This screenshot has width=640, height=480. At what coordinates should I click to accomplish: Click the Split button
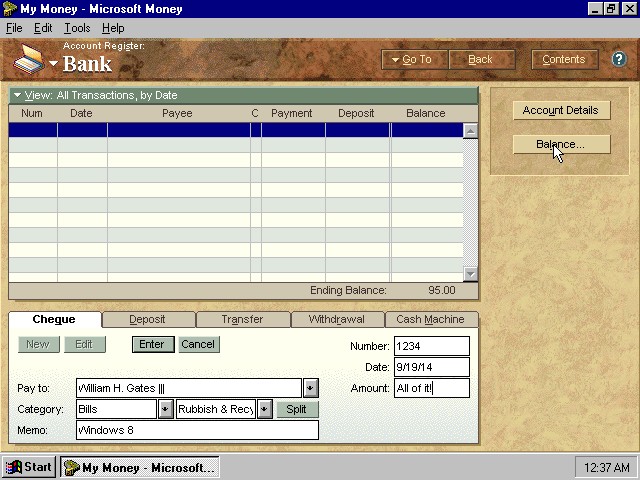(x=297, y=409)
